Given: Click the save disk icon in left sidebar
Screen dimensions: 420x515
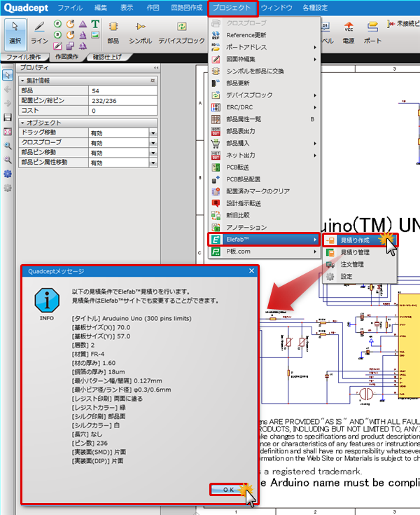Looking at the screenshot, I should point(8,117).
